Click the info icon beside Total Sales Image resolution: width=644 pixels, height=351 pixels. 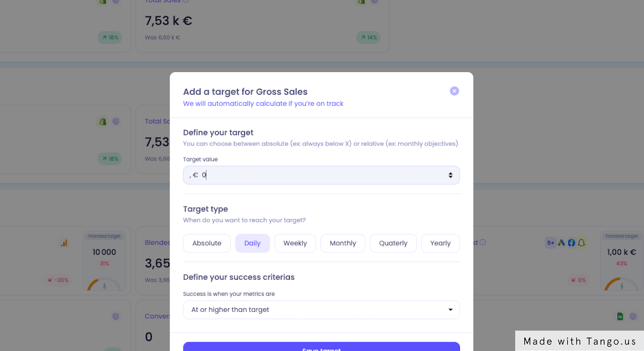pyautogui.click(x=186, y=1)
